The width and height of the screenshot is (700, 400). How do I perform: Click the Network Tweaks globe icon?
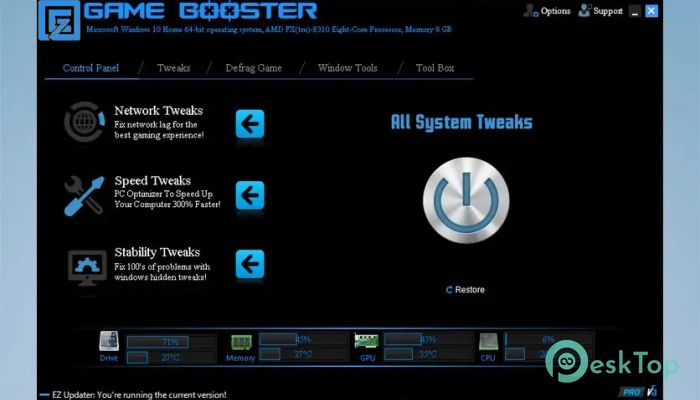click(x=84, y=122)
